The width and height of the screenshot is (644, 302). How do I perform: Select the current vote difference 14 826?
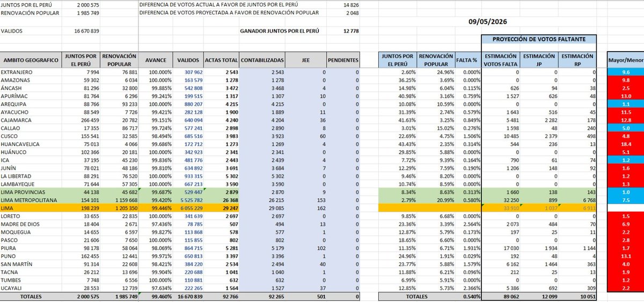click(350, 4)
